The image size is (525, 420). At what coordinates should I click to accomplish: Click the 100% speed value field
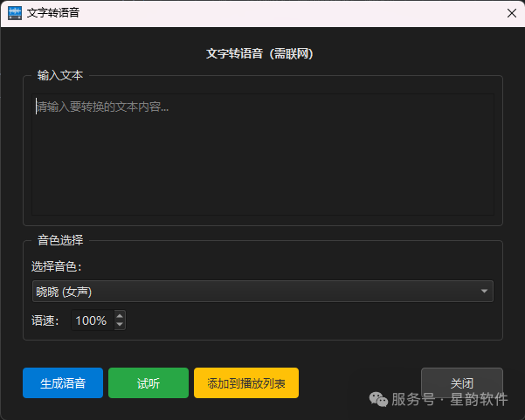coord(93,320)
